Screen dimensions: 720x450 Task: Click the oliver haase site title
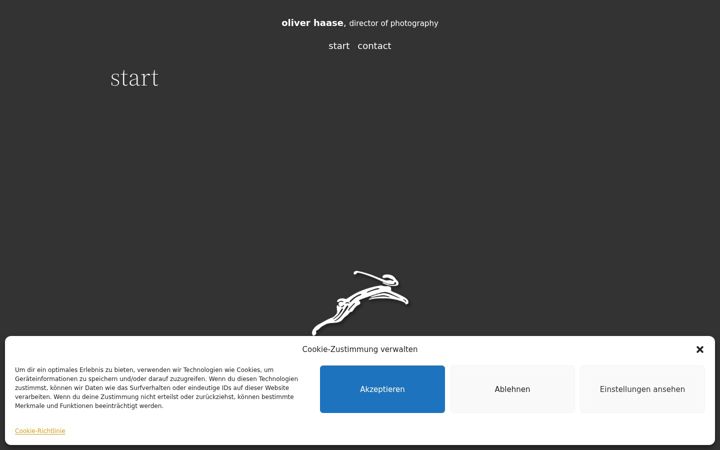coord(312,23)
